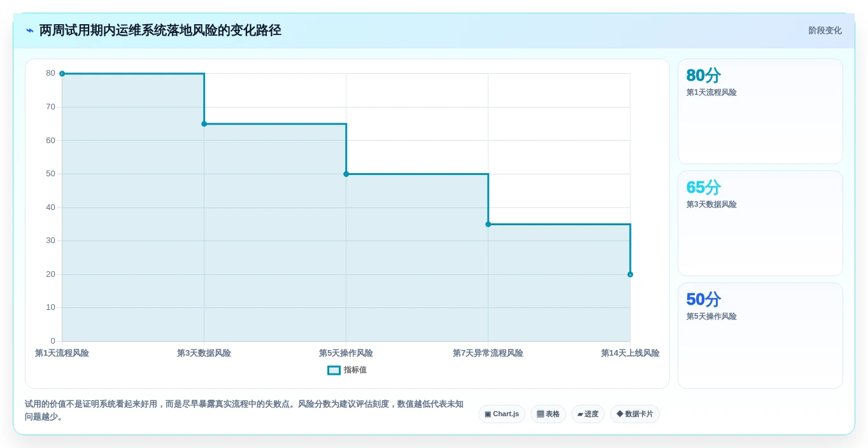
Task: Click the 进度 tag
Action: tap(588, 414)
